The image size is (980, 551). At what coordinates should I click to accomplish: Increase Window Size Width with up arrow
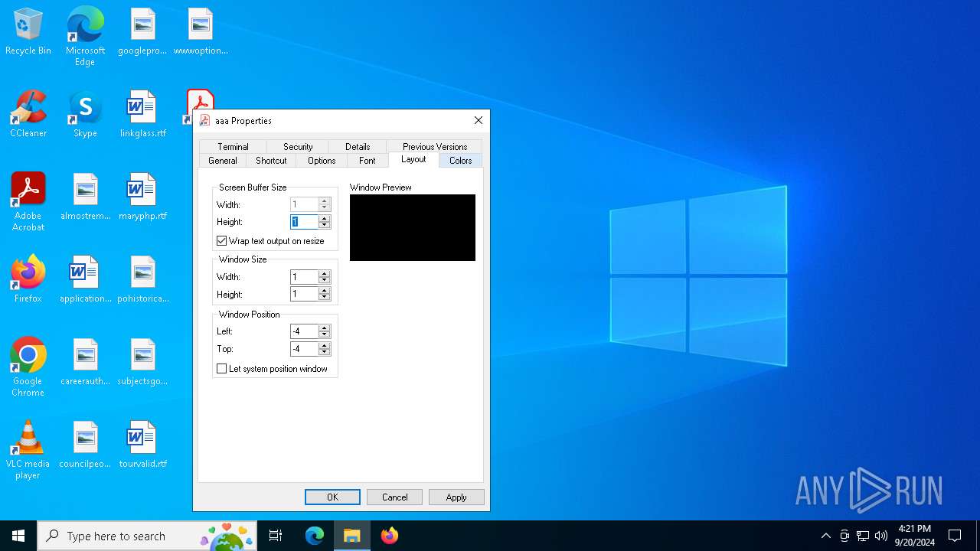[325, 273]
